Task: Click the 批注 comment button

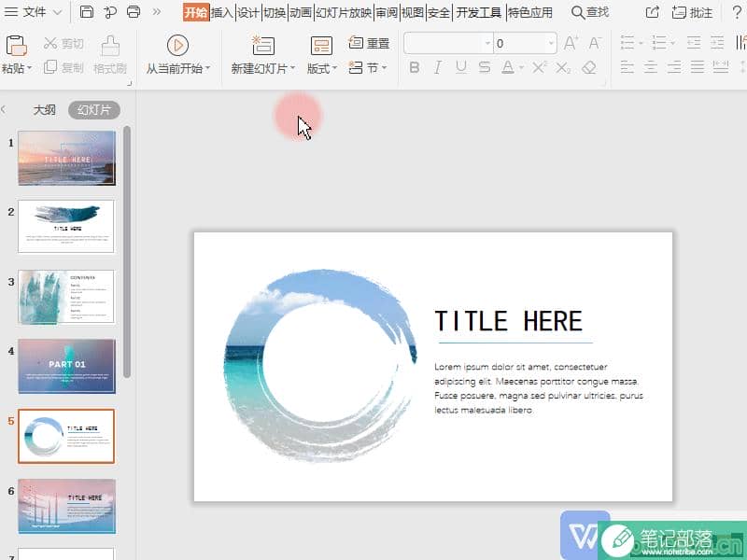Action: [x=692, y=12]
